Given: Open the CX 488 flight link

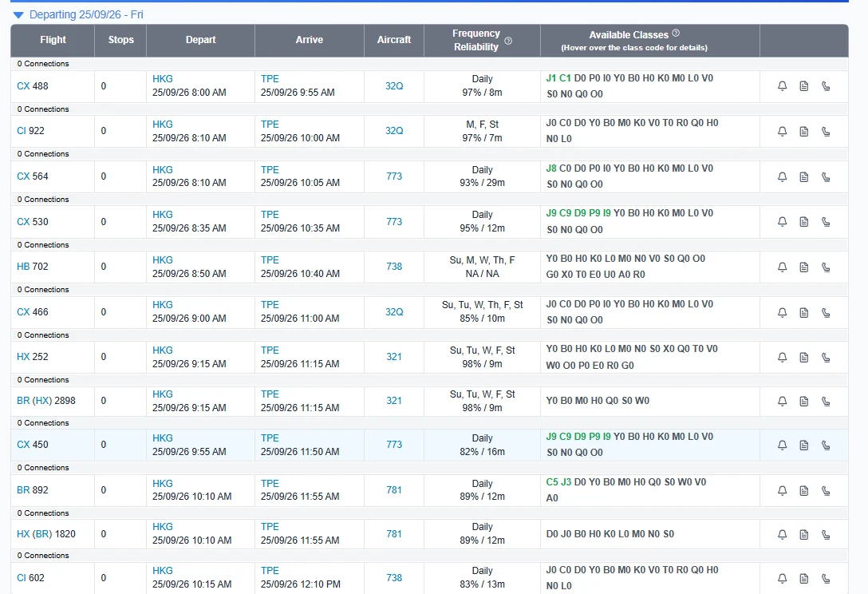Looking at the screenshot, I should click(x=33, y=86).
